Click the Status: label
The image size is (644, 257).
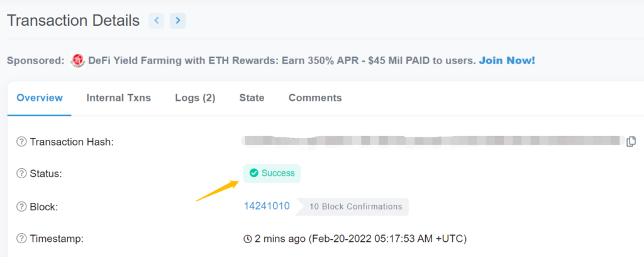(x=45, y=173)
